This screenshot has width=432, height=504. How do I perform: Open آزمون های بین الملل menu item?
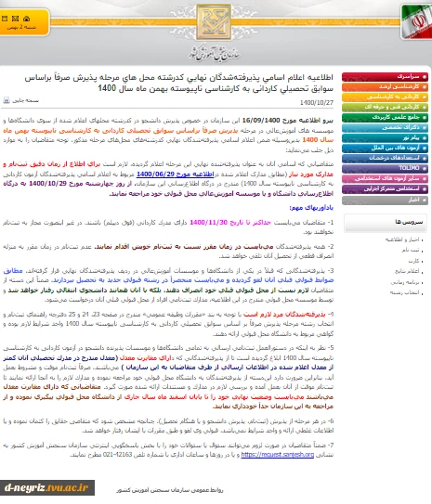385,149
